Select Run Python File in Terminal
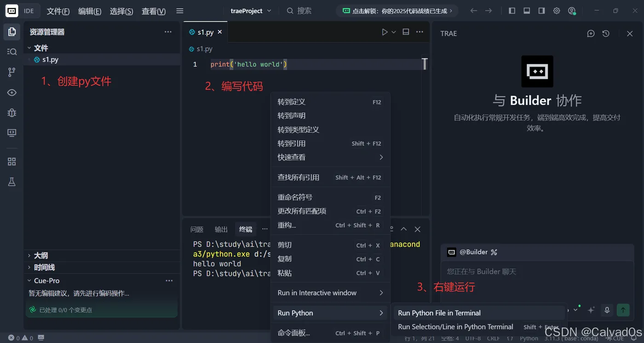644x343 pixels. click(x=479, y=313)
